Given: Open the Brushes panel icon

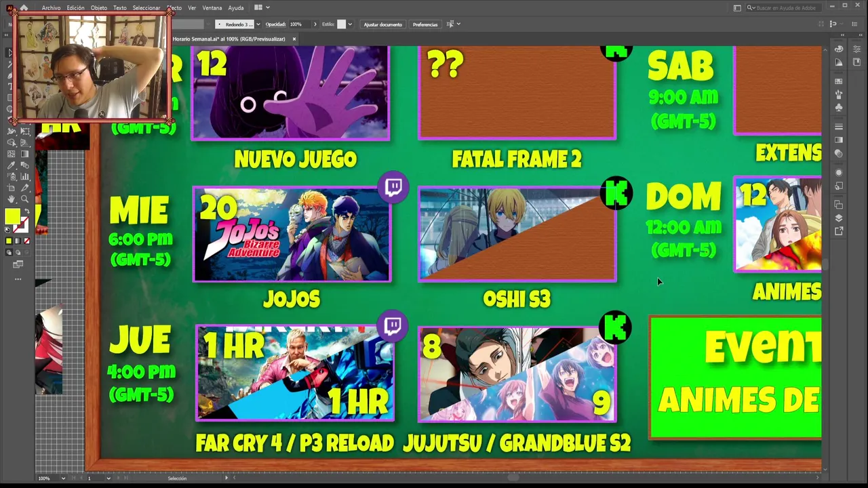Looking at the screenshot, I should coord(839,94).
